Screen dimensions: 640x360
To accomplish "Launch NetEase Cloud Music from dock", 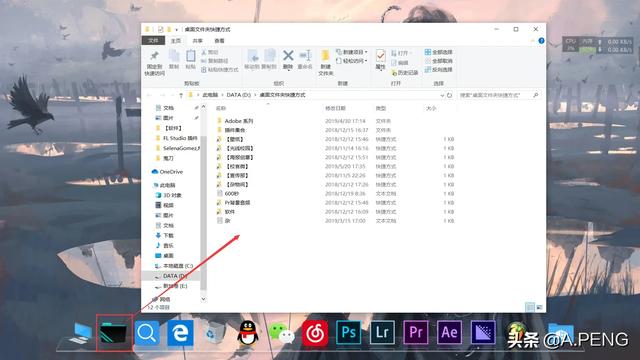I will coord(315,333).
